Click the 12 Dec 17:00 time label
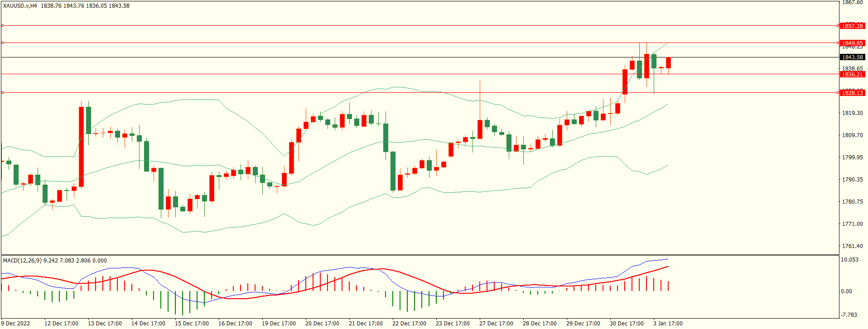Viewport: 868px width, 329px height. 61,324
